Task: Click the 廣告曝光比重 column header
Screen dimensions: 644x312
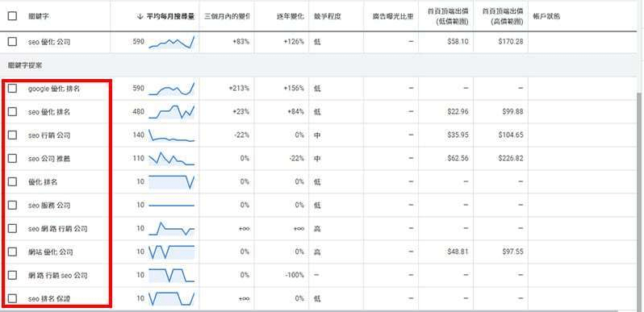Action: [393, 16]
